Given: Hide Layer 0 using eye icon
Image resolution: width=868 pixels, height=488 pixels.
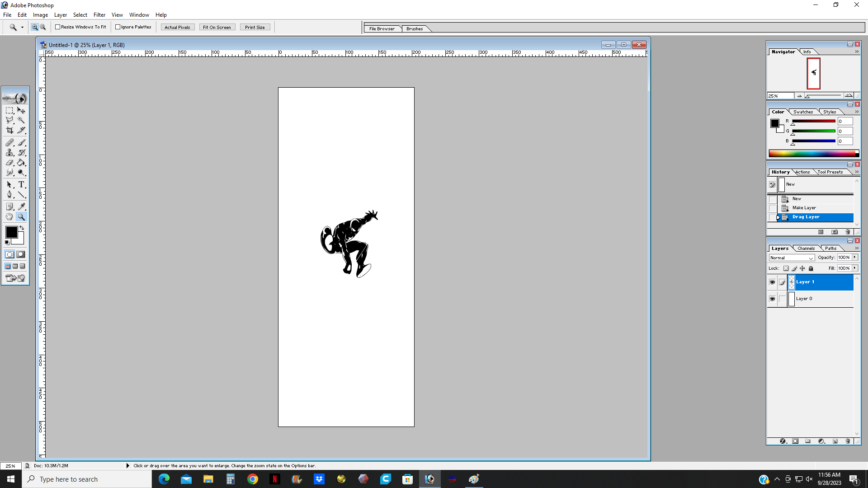Looking at the screenshot, I should (772, 299).
